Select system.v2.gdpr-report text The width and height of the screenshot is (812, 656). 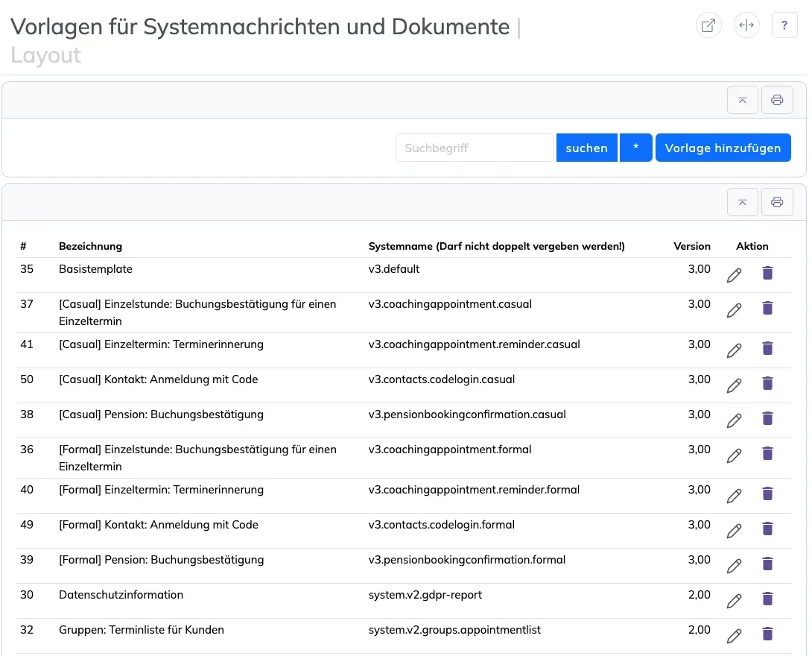pyautogui.click(x=425, y=595)
